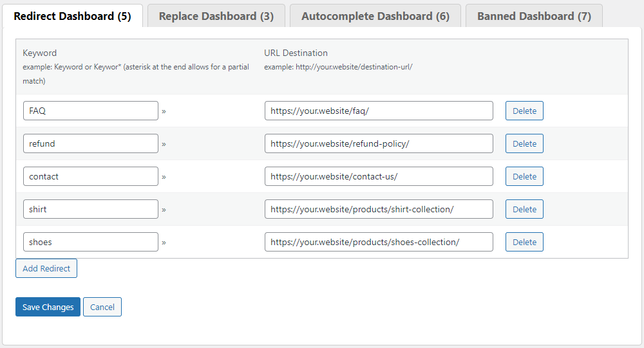Remove the contact redirect with Delete

pos(524,176)
